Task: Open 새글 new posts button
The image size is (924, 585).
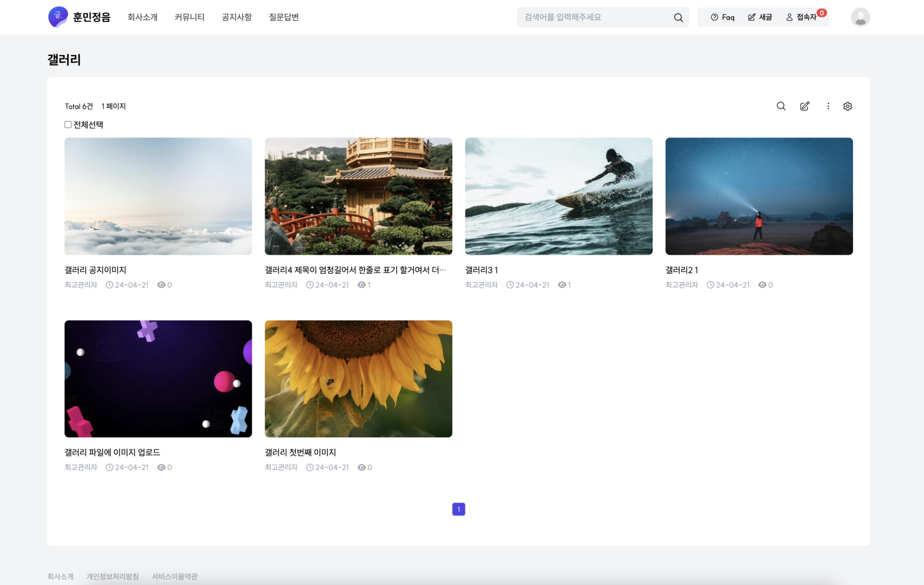Action: point(760,17)
